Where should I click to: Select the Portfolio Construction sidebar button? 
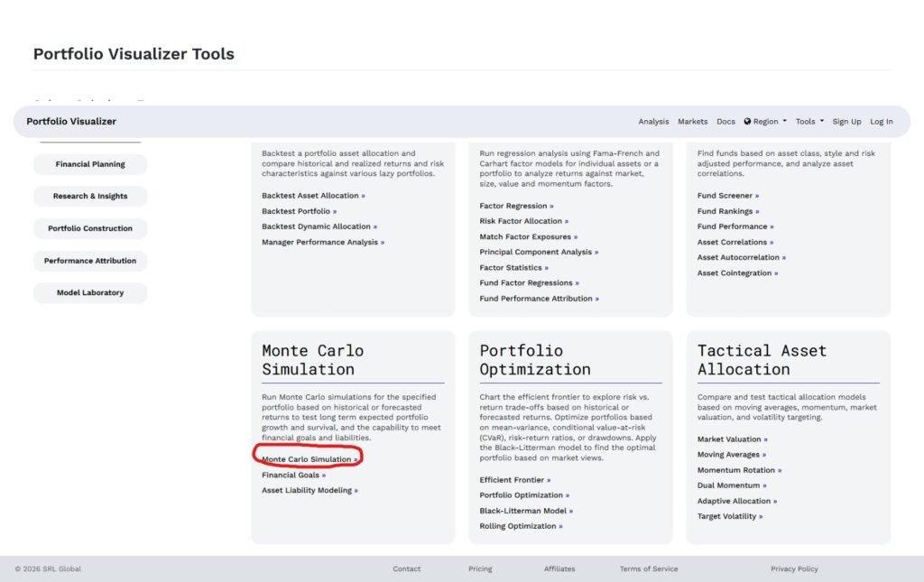tap(90, 228)
